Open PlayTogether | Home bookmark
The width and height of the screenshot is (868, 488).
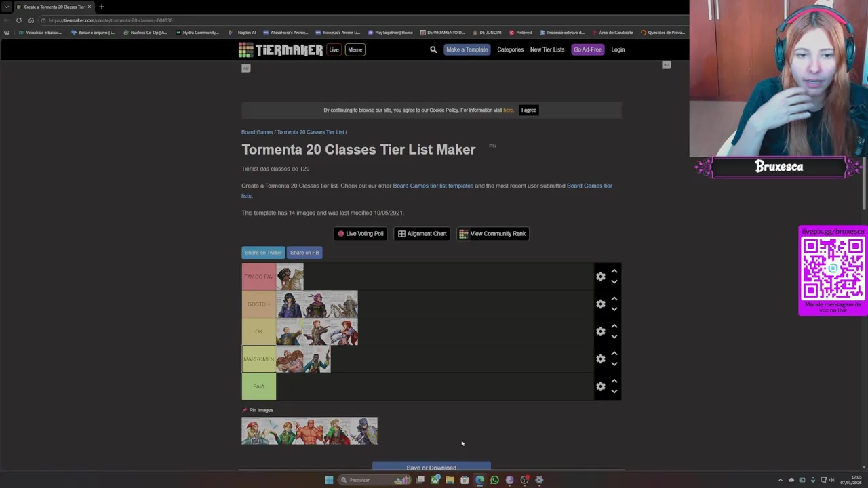click(391, 33)
